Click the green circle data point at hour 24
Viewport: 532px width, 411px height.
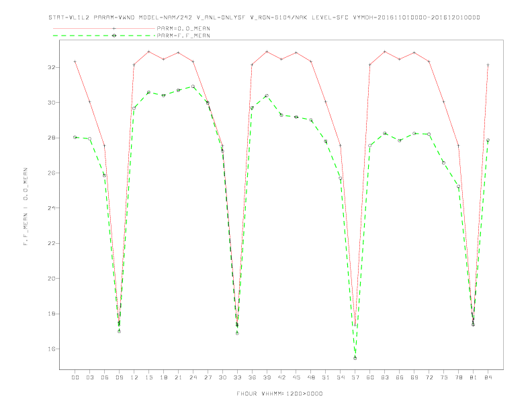tap(193, 87)
